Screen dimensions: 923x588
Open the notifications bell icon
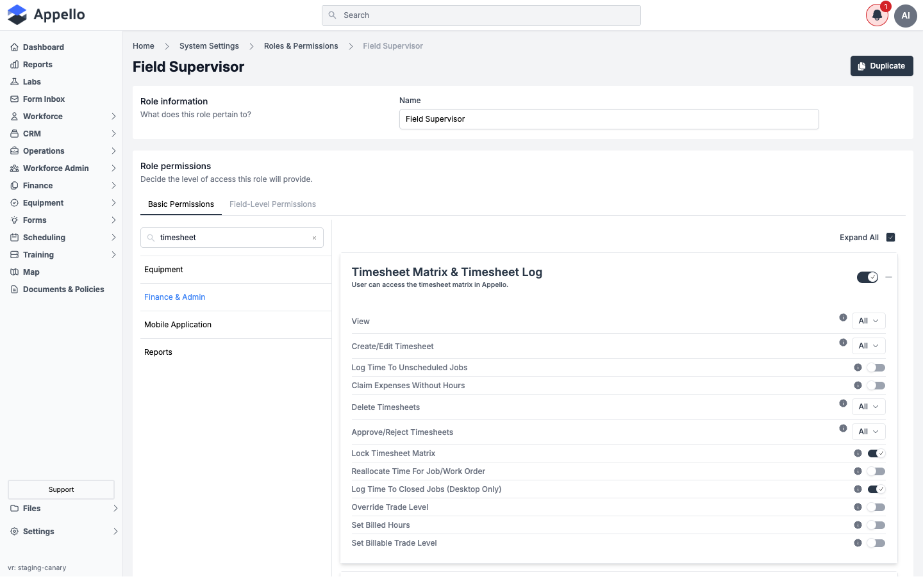(x=877, y=15)
